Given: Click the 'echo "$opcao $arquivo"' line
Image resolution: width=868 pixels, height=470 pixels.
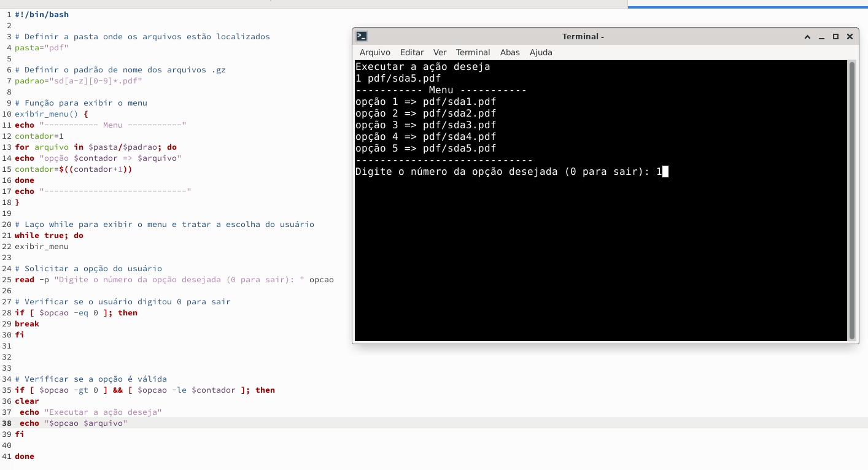Looking at the screenshot, I should (x=74, y=423).
